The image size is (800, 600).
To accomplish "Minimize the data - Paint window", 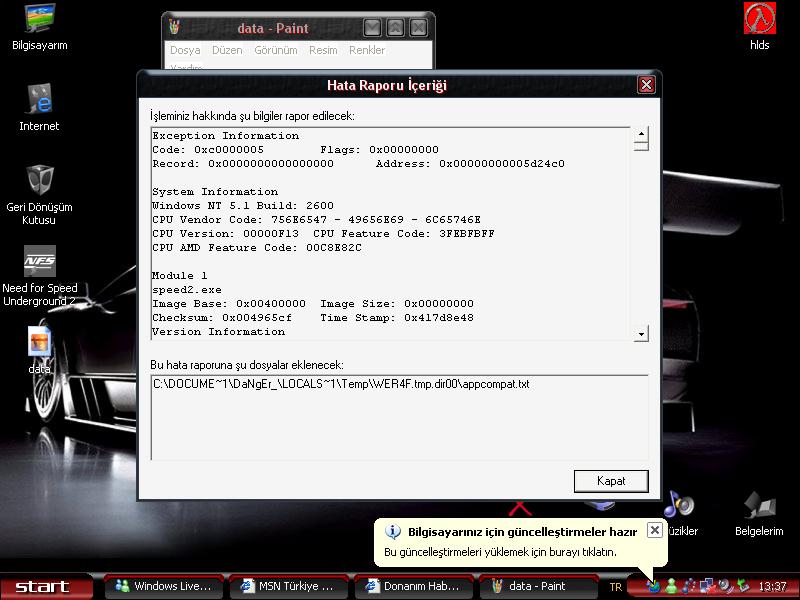I will 372,28.
